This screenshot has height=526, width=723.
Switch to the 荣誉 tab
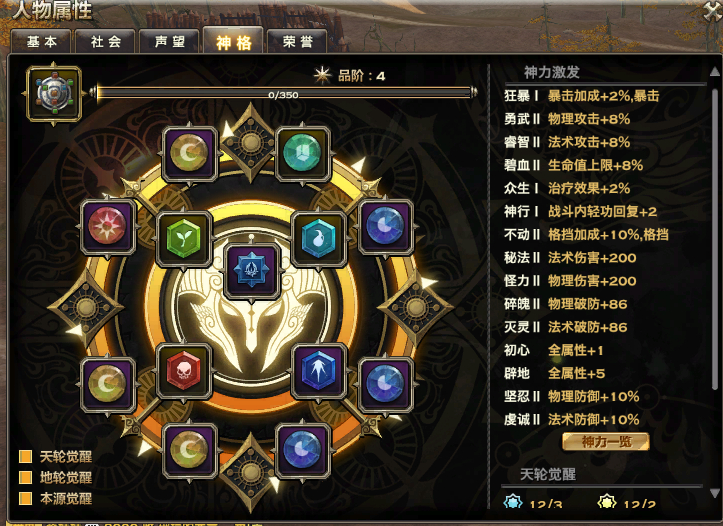(x=297, y=41)
